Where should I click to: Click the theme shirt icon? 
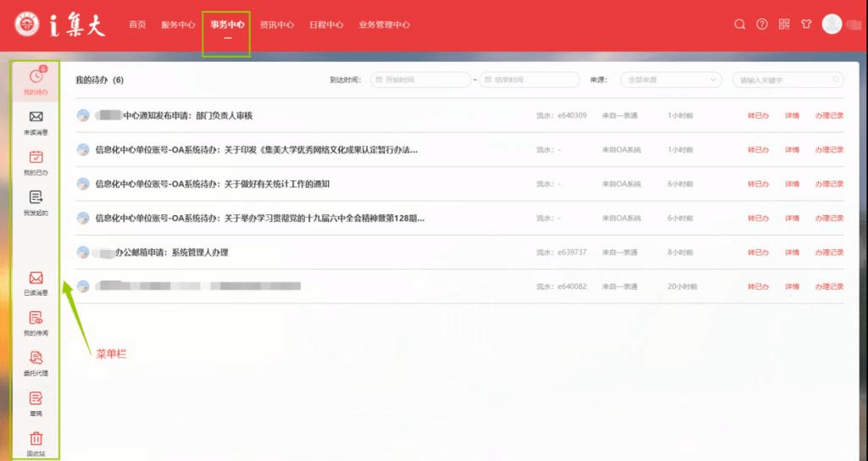point(806,25)
